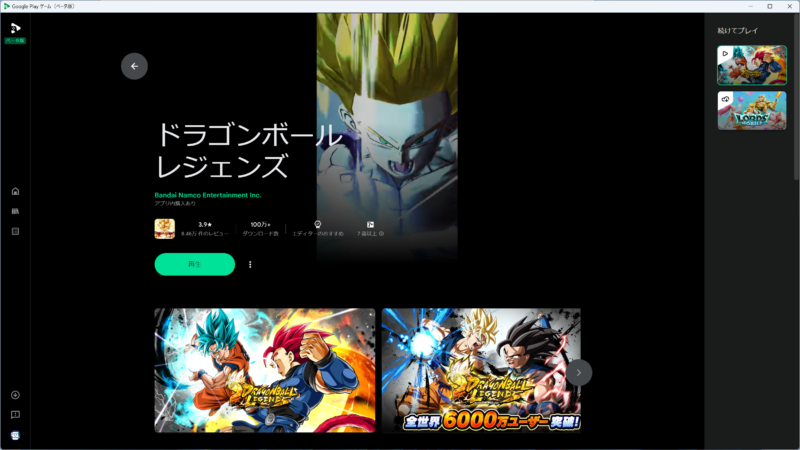Close the Google Play Games window
Screen dimensions: 800x450
coord(789,6)
